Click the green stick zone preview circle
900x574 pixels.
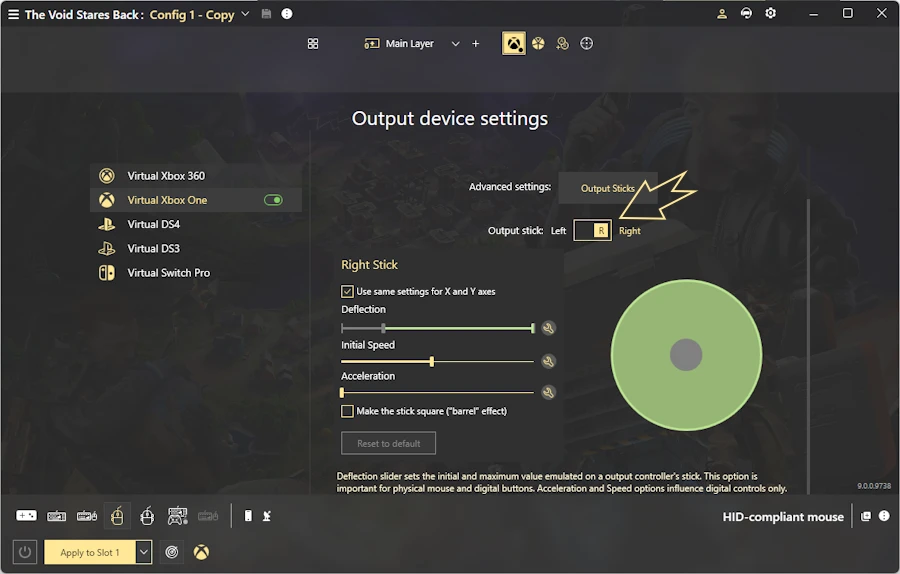[x=686, y=355]
